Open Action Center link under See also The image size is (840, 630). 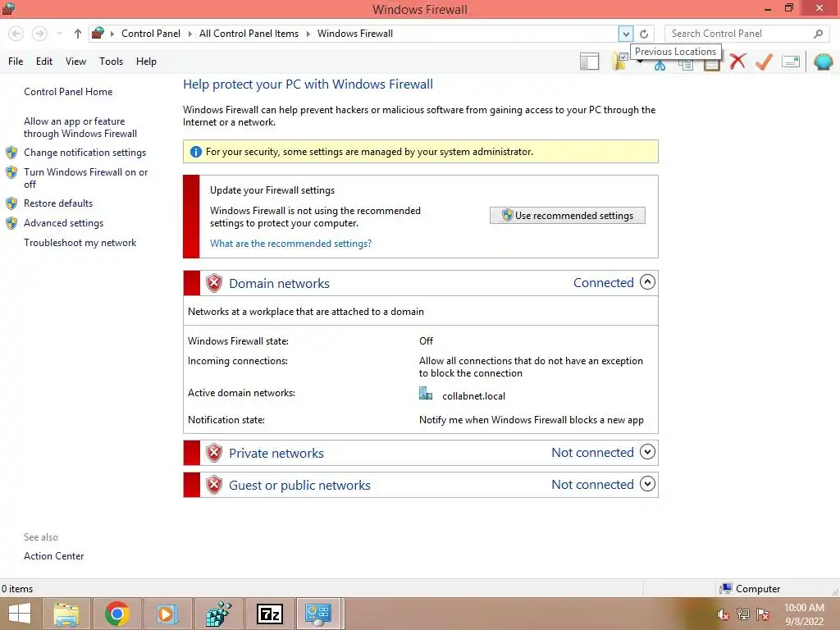pos(53,556)
